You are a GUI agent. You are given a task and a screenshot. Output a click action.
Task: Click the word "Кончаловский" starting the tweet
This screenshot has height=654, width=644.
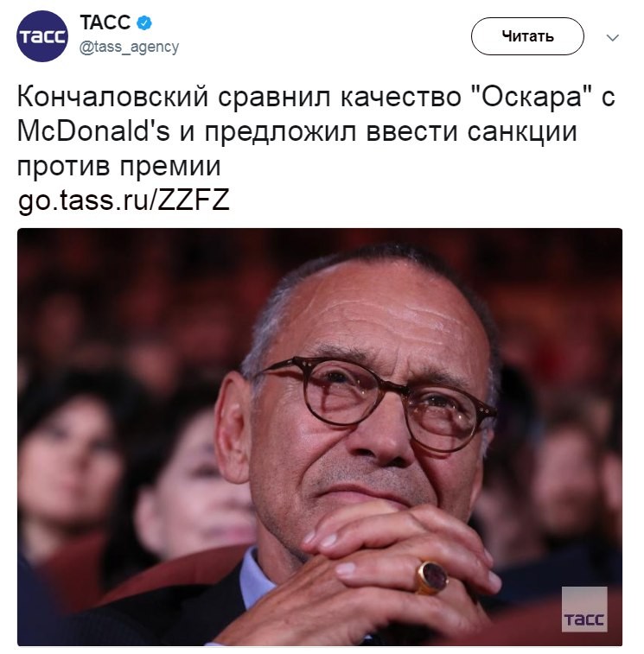pos(112,97)
